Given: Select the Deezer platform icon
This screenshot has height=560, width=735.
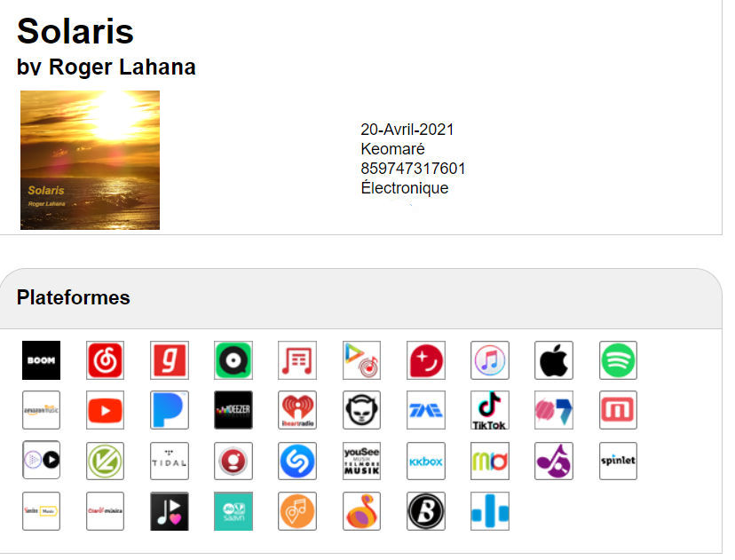Looking at the screenshot, I should (233, 410).
